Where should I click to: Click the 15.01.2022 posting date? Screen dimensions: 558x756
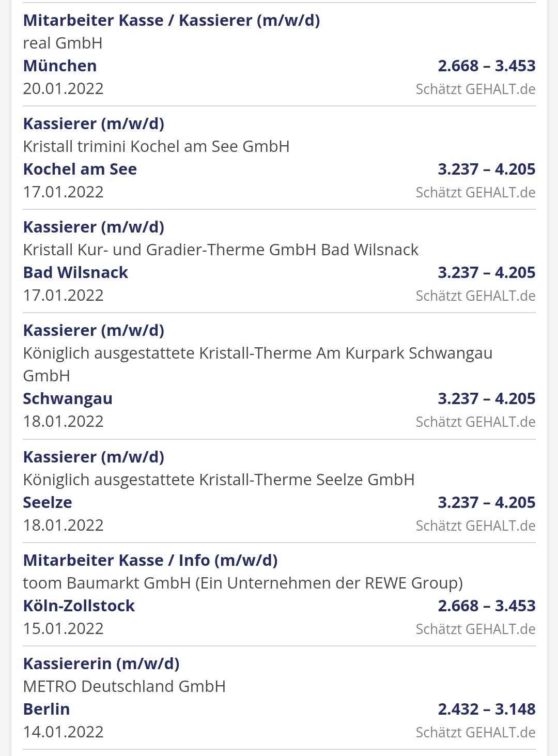point(64,628)
